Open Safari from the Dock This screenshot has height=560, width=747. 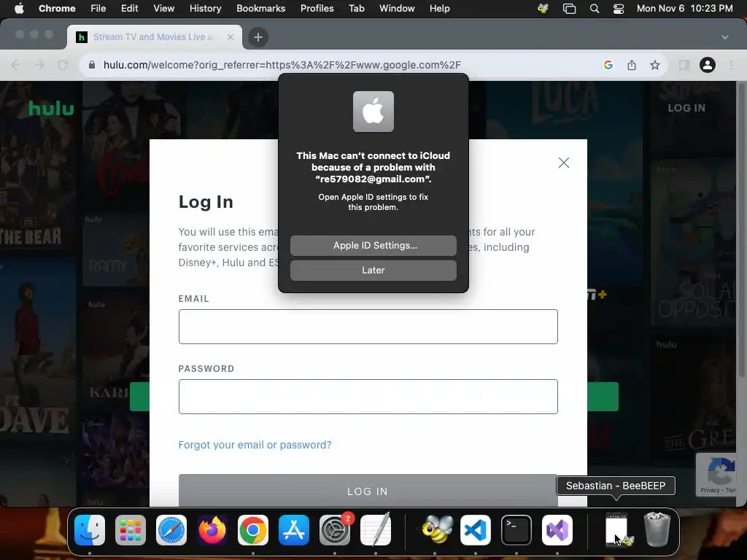tap(171, 530)
